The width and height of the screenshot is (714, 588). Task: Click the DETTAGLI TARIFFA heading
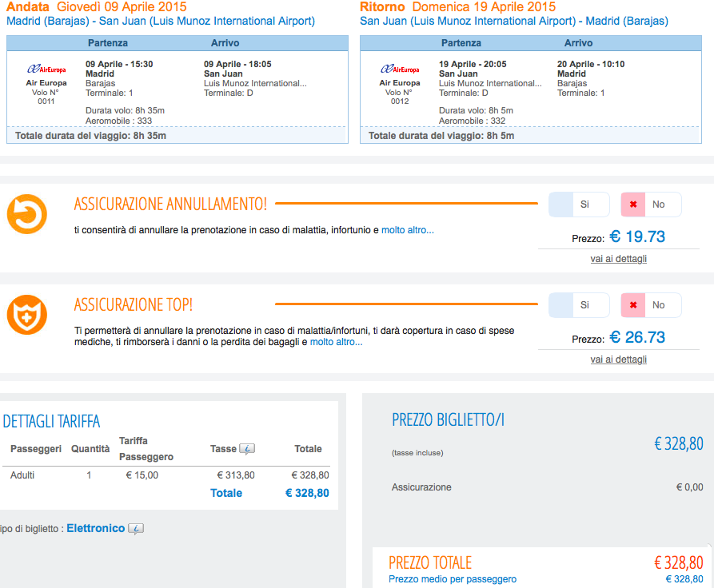pos(51,422)
